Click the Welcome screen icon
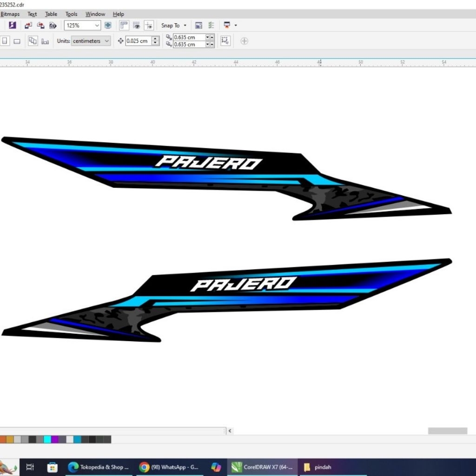 [198, 26]
